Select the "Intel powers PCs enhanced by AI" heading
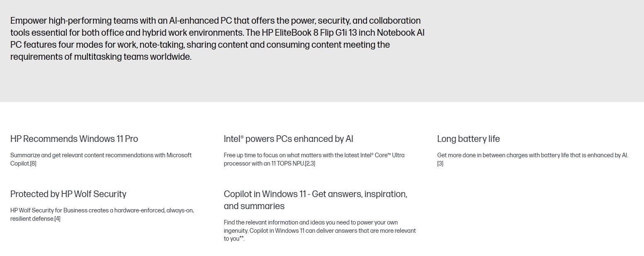The image size is (644, 256). pos(289,139)
